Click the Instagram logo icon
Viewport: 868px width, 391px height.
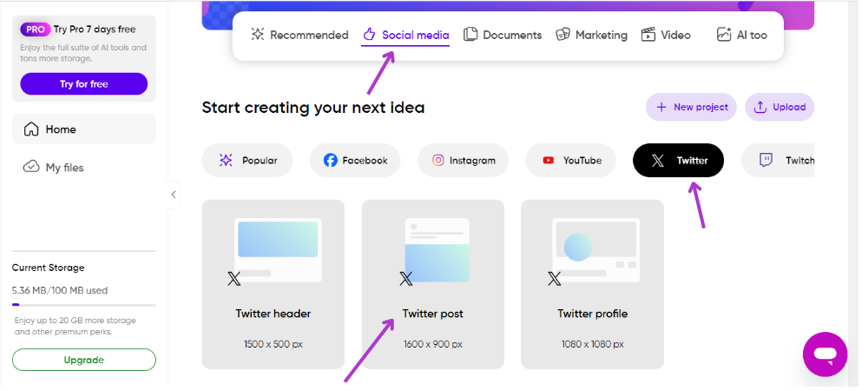pos(437,161)
